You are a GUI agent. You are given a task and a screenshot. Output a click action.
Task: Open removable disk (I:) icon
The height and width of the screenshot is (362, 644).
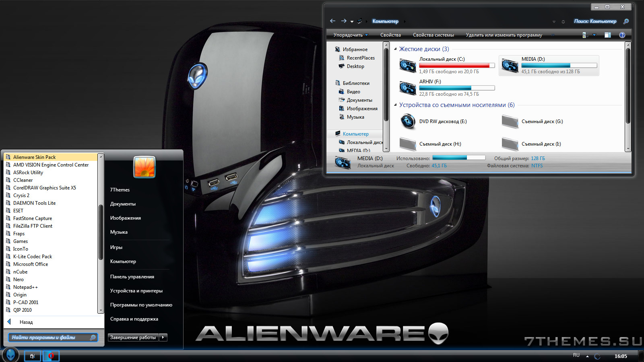(x=510, y=144)
